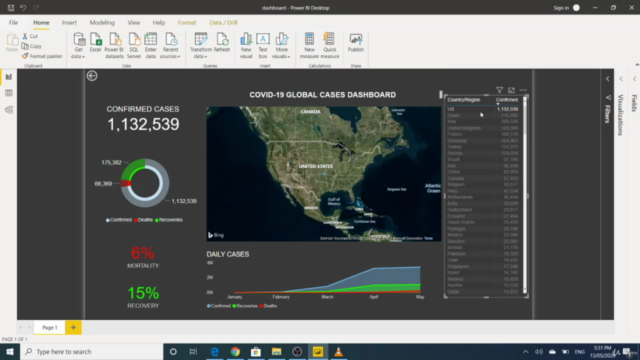Click the Paste button
Image resolution: width=640 pixels, height=360 pixels.
[11, 43]
